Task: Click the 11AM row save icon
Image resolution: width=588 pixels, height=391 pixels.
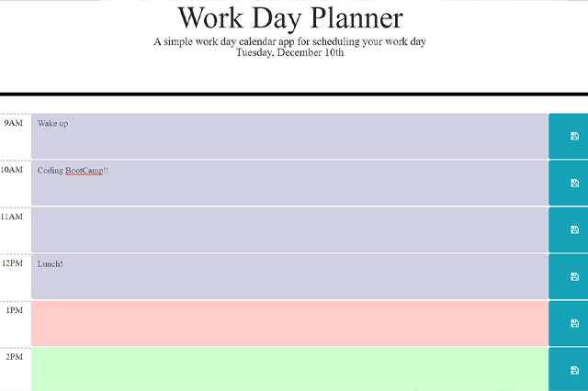Action: point(574,229)
